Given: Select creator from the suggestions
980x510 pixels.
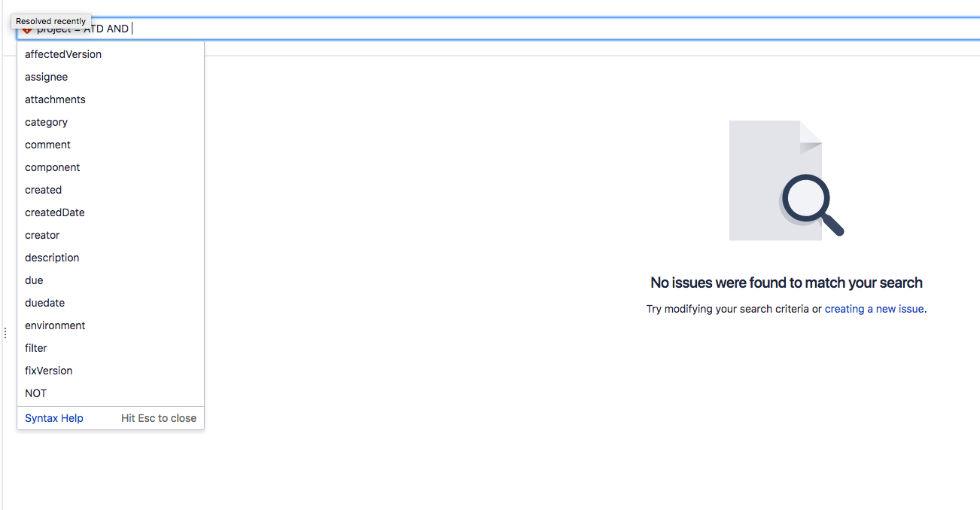Looking at the screenshot, I should click(111, 235).
